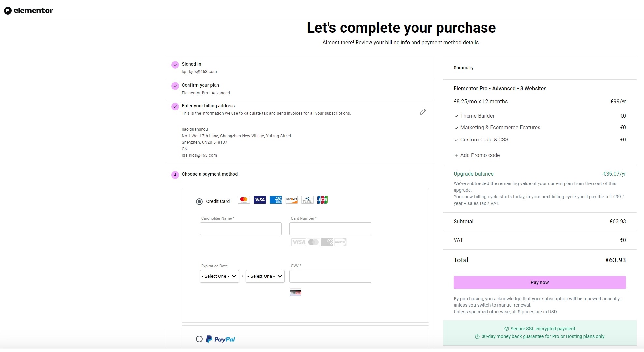Image resolution: width=644 pixels, height=352 pixels.
Task: Select the PayPal radio button
Action: (199, 339)
